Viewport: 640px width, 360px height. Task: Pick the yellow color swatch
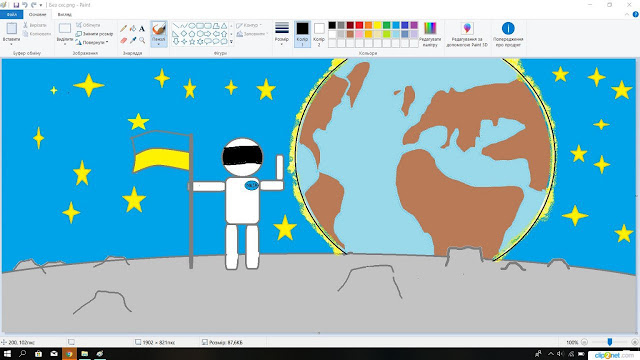(378, 25)
